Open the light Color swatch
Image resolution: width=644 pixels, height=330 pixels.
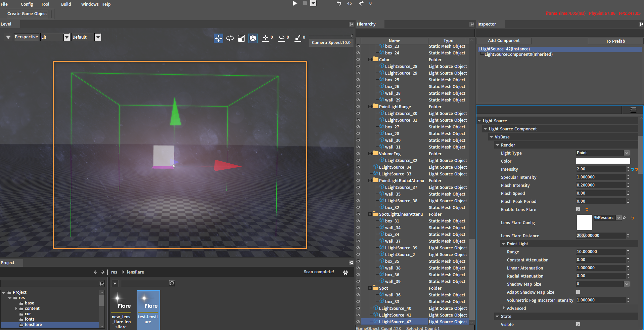click(603, 161)
